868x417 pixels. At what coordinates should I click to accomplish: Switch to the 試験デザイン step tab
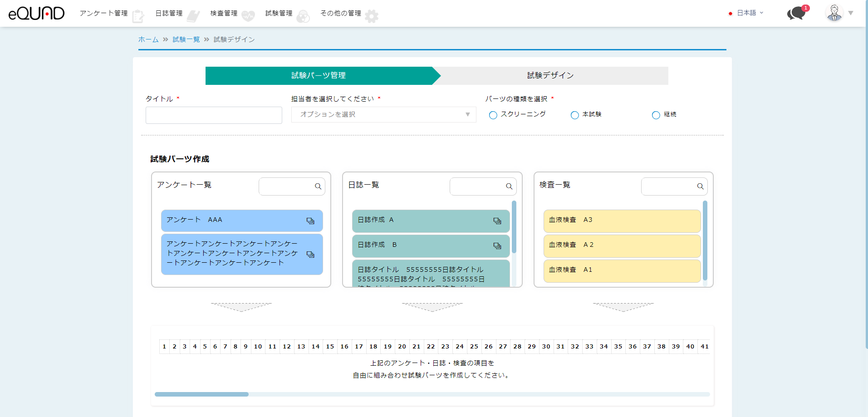(x=550, y=76)
